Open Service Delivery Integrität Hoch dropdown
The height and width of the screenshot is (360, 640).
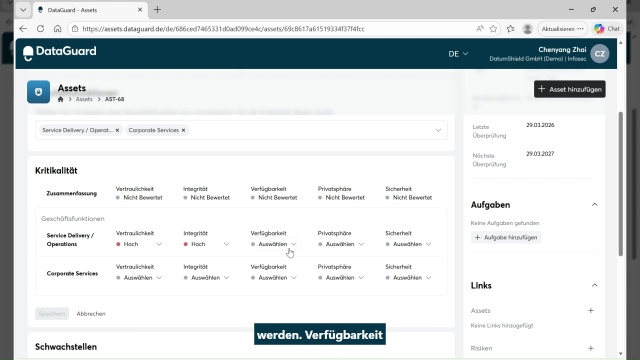pyautogui.click(x=206, y=244)
